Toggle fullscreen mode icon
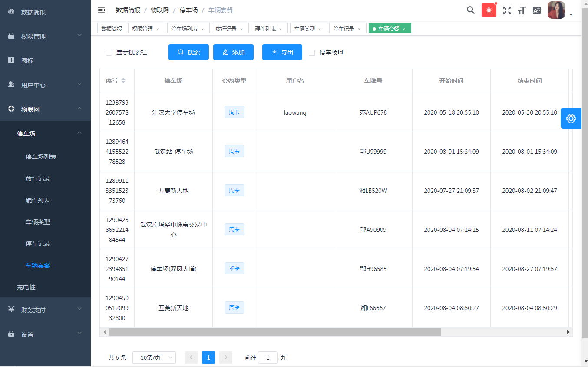The width and height of the screenshot is (588, 367). (x=507, y=10)
